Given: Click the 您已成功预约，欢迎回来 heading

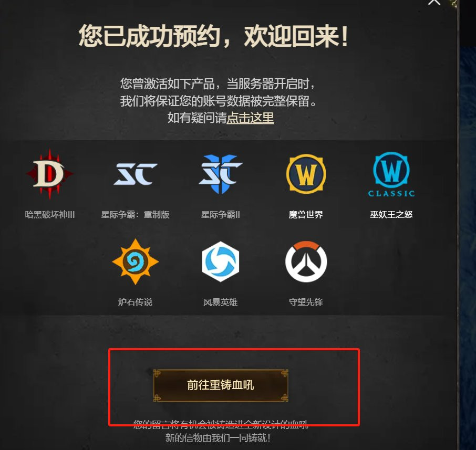Looking at the screenshot, I should pyautogui.click(x=214, y=36).
